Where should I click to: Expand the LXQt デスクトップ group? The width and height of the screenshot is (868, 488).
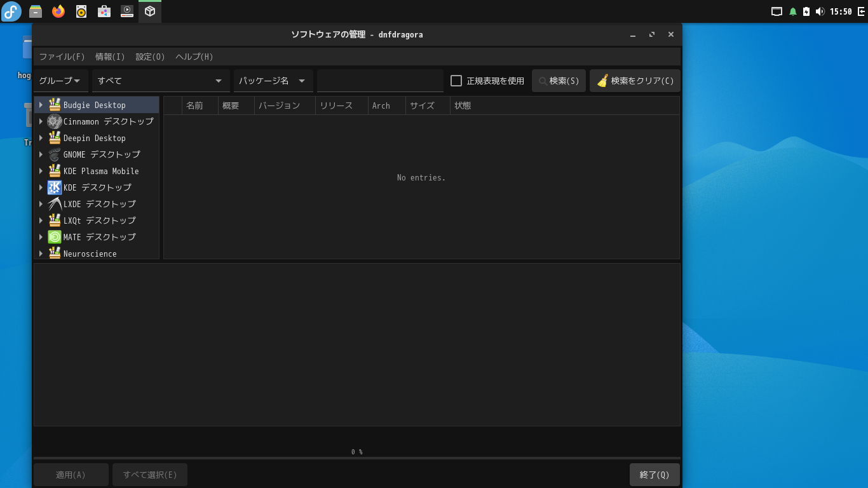[41, 220]
